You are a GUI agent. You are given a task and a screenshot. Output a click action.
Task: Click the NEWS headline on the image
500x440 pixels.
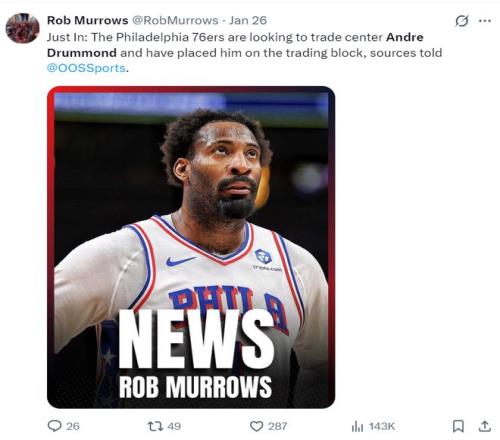coord(196,339)
